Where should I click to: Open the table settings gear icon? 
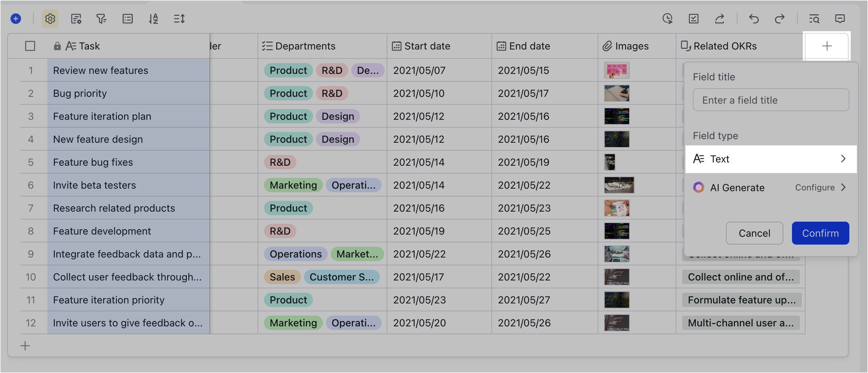click(50, 19)
